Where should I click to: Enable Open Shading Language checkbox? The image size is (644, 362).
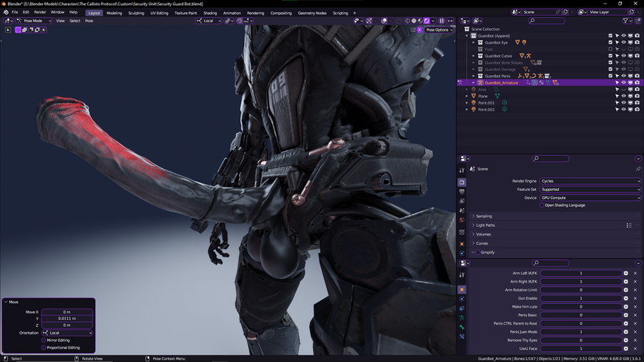(x=542, y=205)
